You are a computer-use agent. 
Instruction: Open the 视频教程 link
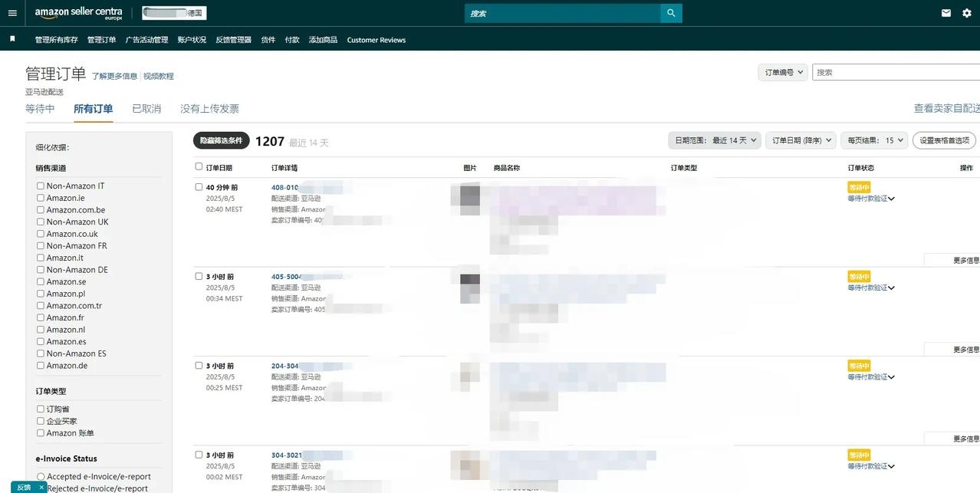point(159,76)
